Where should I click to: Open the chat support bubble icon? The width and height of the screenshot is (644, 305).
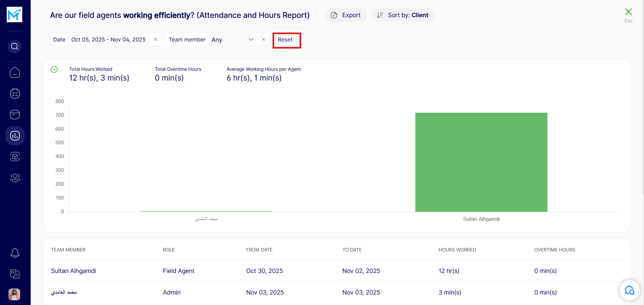[x=629, y=290]
